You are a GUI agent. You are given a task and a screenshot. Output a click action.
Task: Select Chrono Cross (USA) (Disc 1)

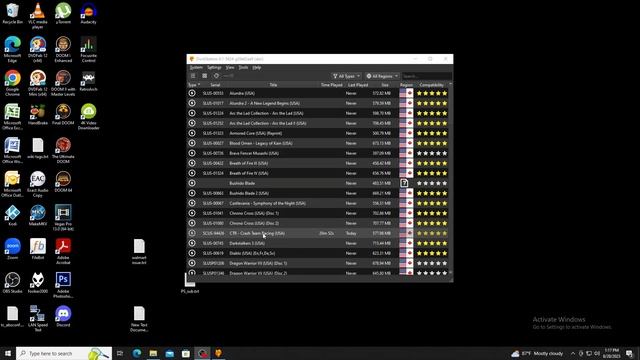(x=318, y=213)
